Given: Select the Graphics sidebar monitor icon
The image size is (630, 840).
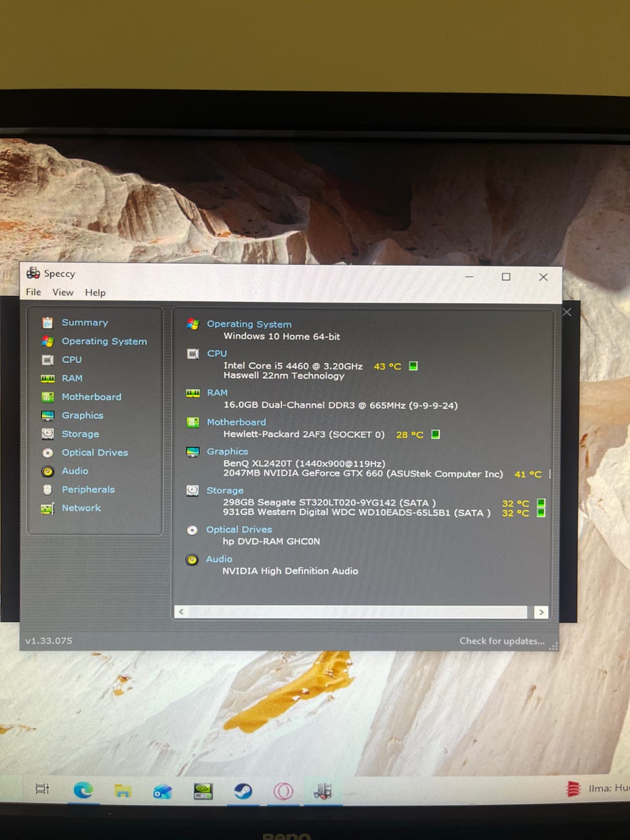Looking at the screenshot, I should pos(47,415).
